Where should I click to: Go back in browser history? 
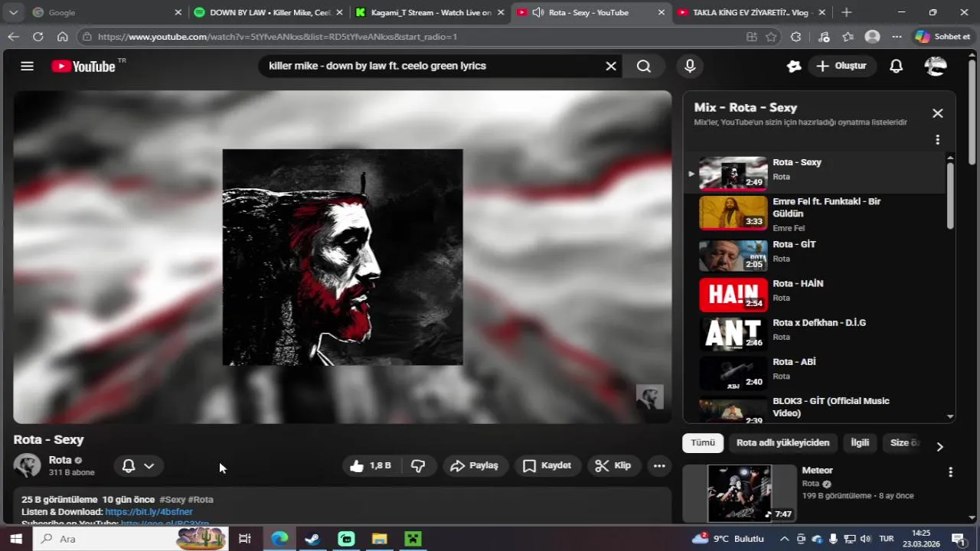click(13, 37)
